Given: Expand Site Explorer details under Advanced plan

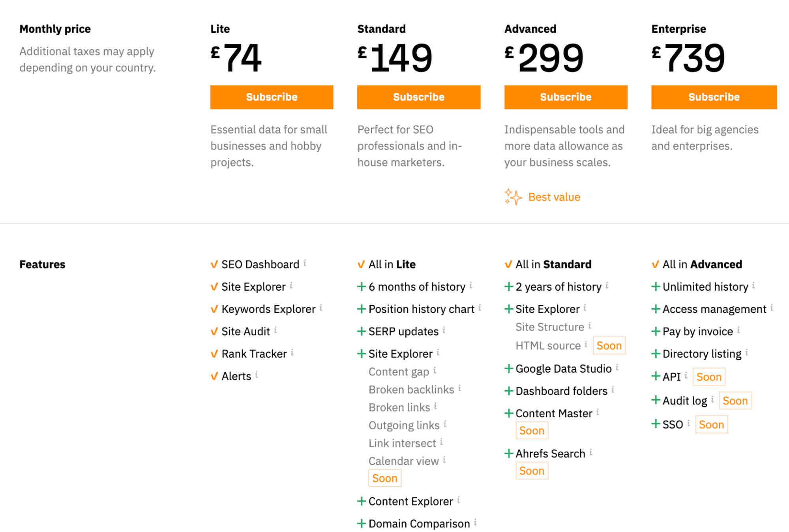Looking at the screenshot, I should [508, 308].
